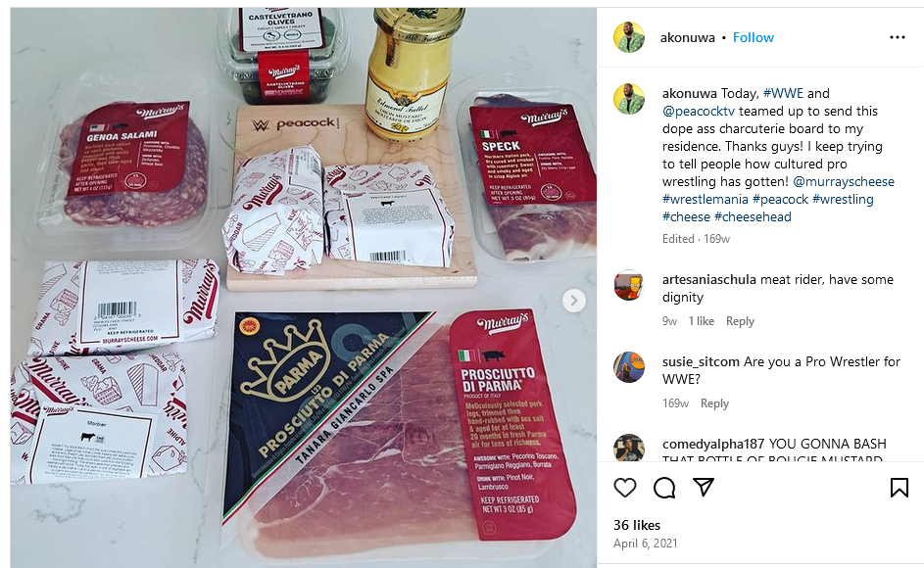This screenshot has height=568, width=924.
Task: Reply to susie_sitcom's comment
Action: pos(714,403)
